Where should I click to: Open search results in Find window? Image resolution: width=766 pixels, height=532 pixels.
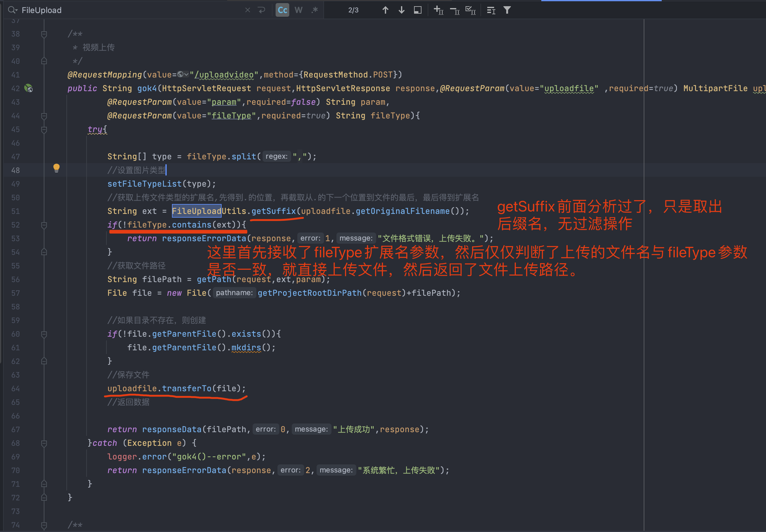pyautogui.click(x=418, y=10)
